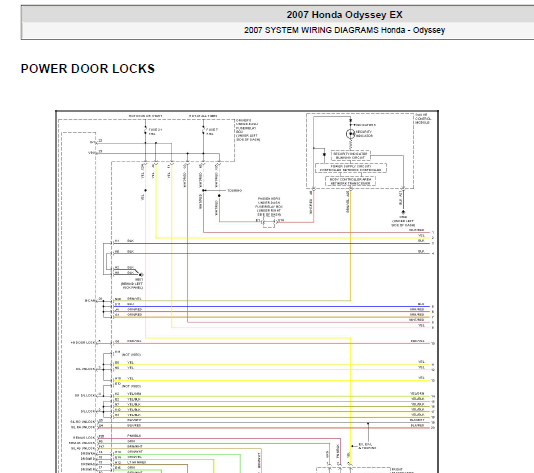Screen dimensions: 534x473
Task: Click the 'Security Indicator Blinking Circuit' box
Action: (350, 156)
